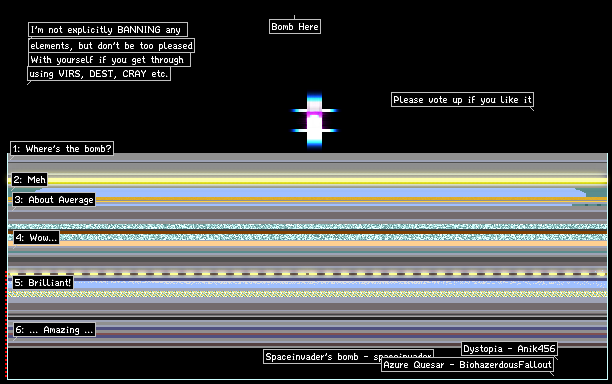Select the '1: Where's the bomb?' label
The image size is (612, 384).
point(62,148)
